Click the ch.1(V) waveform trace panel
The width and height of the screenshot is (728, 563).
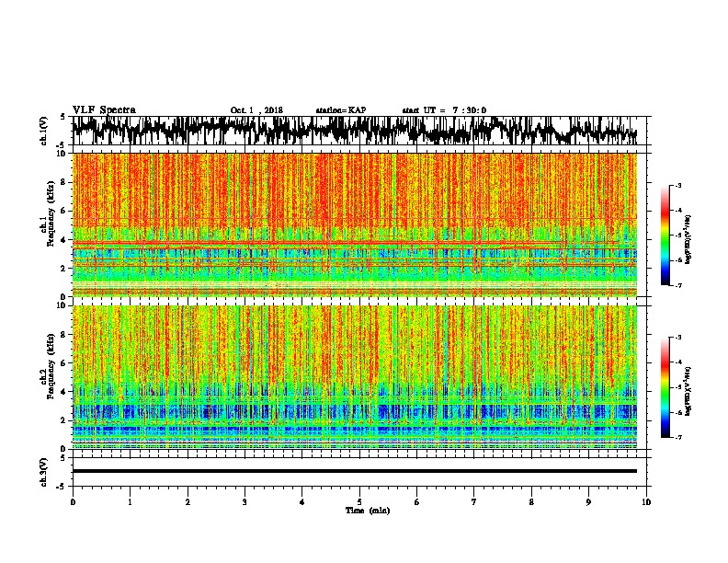click(358, 131)
